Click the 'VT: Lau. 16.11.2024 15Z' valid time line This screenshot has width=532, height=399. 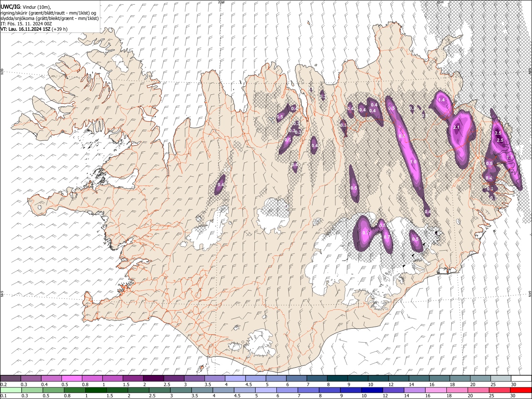[34, 29]
